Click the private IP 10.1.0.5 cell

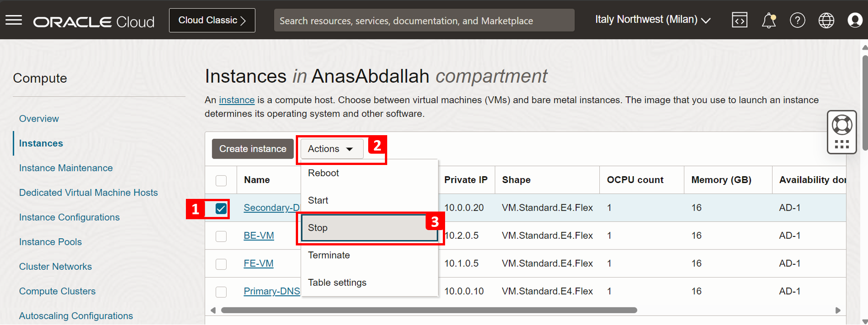click(x=461, y=263)
